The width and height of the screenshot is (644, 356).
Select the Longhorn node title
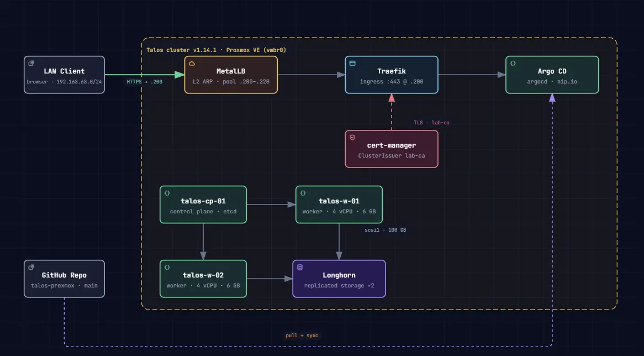(x=339, y=275)
